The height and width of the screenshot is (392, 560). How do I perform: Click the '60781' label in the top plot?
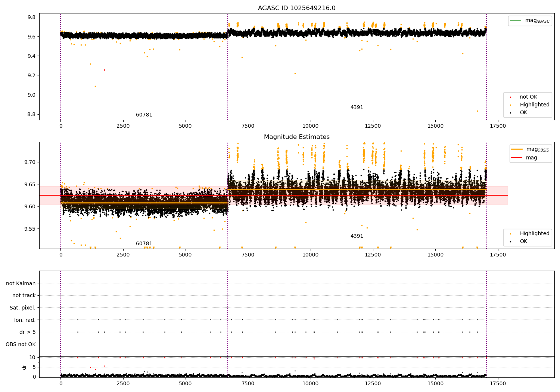(144, 115)
